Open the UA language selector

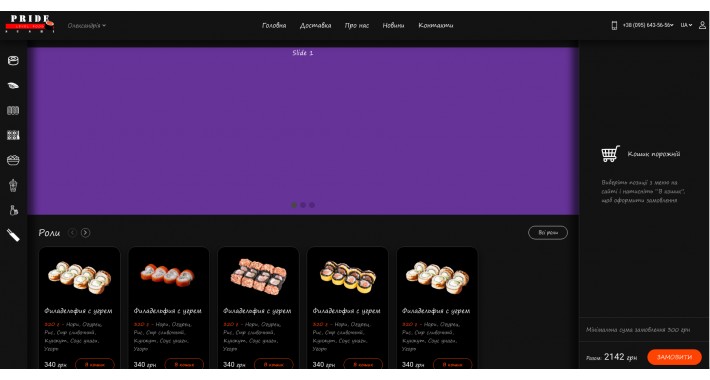[686, 25]
